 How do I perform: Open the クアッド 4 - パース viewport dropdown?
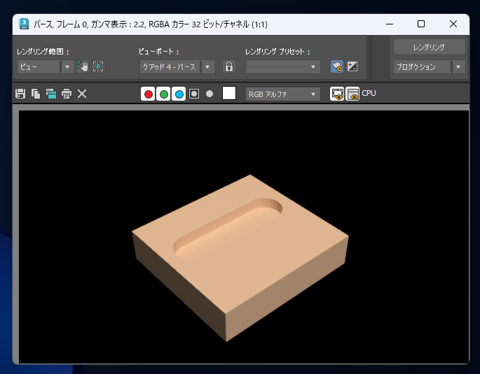pyautogui.click(x=177, y=67)
